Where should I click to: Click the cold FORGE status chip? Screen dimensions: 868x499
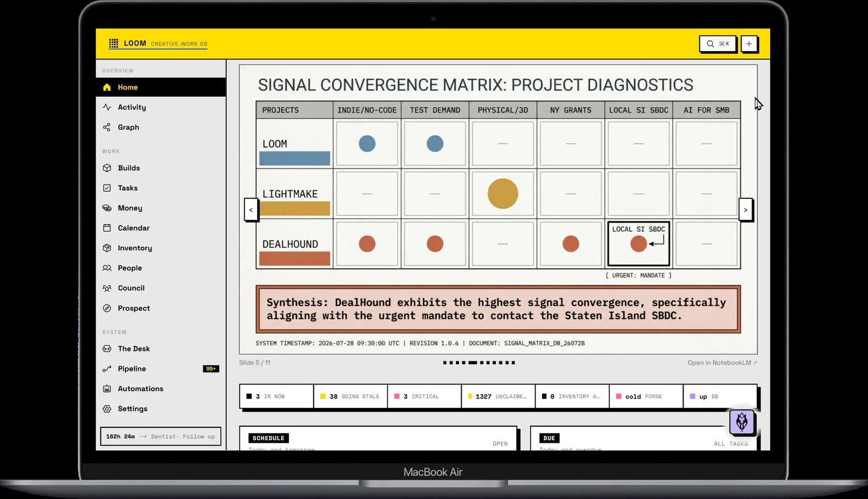point(646,396)
